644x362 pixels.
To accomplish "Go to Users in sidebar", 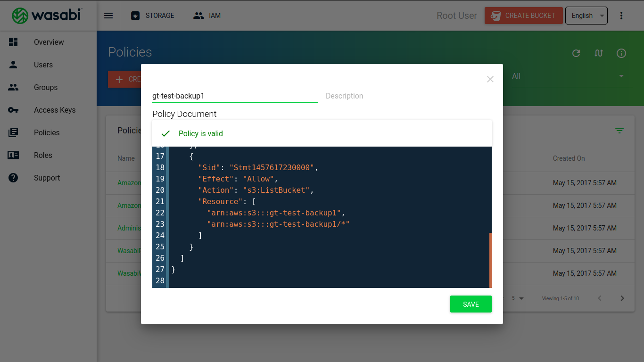I will (x=43, y=65).
